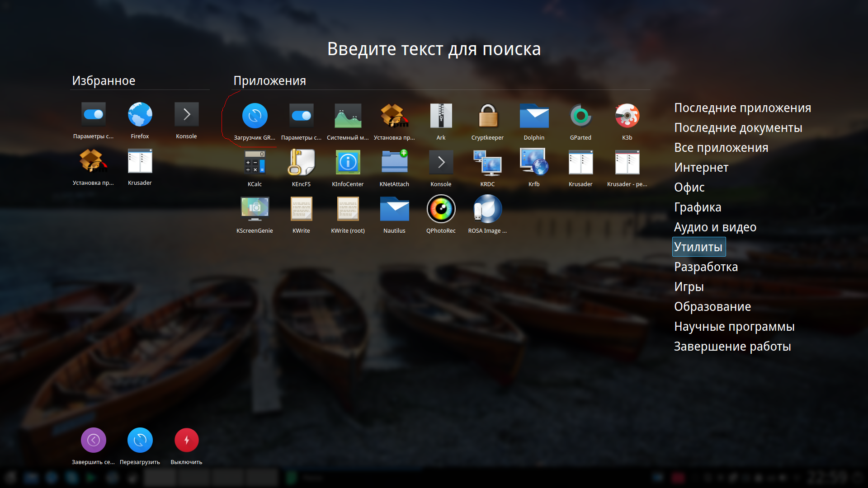Click Завершение работы category
Image resolution: width=868 pixels, height=488 pixels.
point(732,347)
